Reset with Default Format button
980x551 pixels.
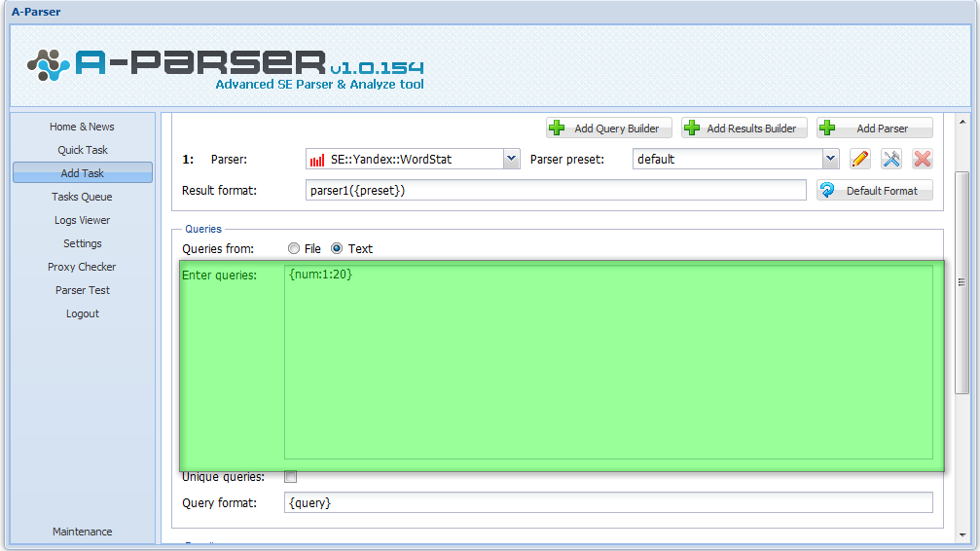874,190
